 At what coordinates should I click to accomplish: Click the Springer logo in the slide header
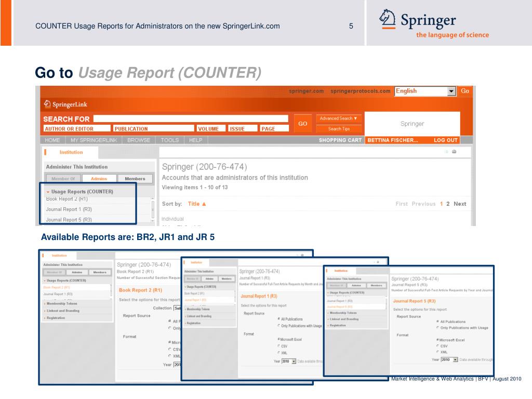[x=434, y=24]
